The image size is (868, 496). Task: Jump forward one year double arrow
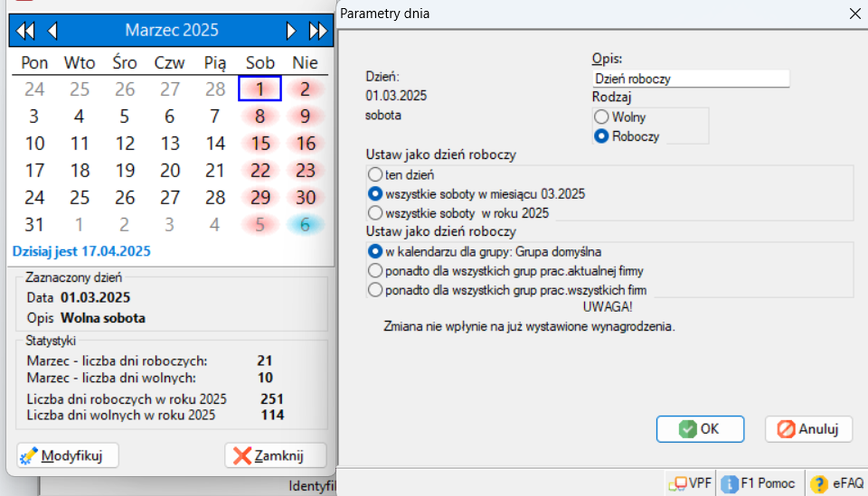(317, 31)
